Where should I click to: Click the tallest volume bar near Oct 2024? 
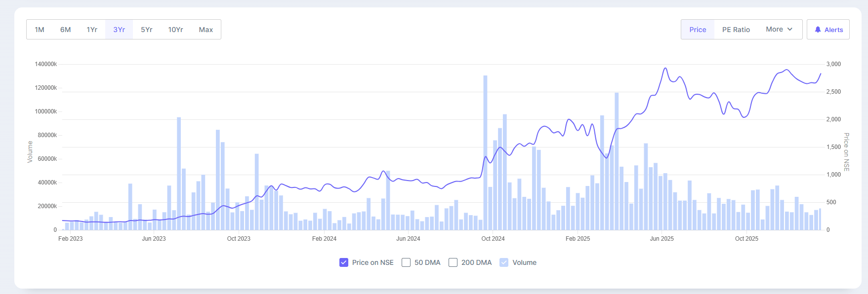pos(485,153)
